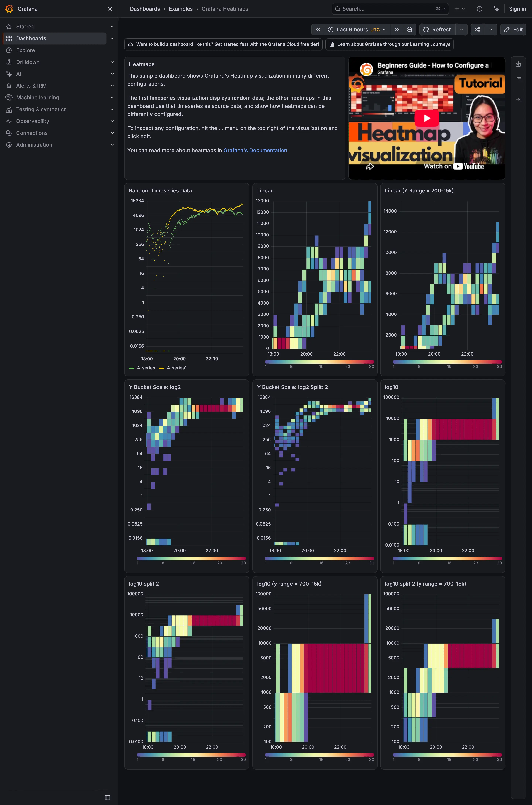The width and height of the screenshot is (532, 805).
Task: Click Dashboards breadcrumb link
Action: pos(145,9)
